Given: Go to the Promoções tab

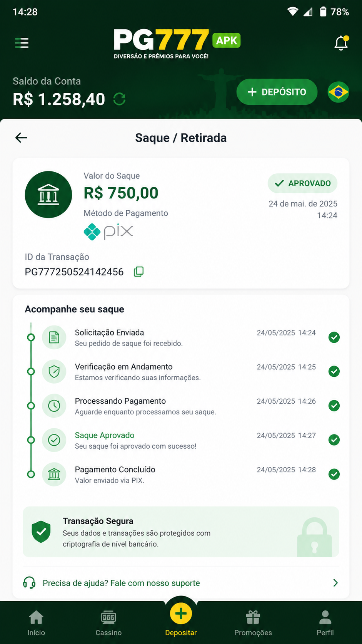Looking at the screenshot, I should pyautogui.click(x=253, y=623).
